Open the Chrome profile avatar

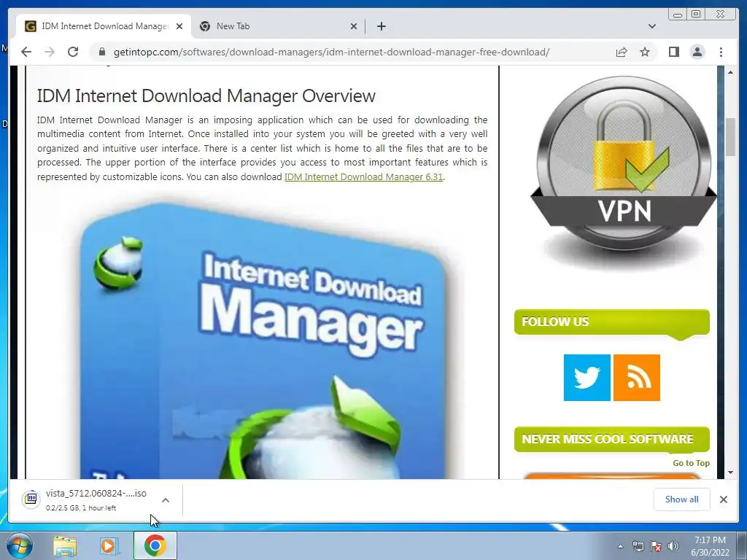(697, 52)
